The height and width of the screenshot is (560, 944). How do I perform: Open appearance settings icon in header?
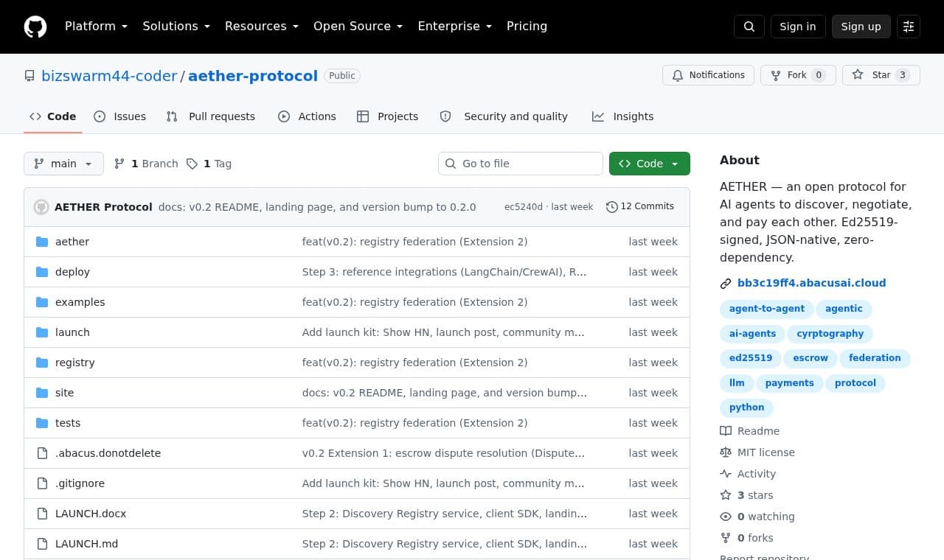point(909,27)
